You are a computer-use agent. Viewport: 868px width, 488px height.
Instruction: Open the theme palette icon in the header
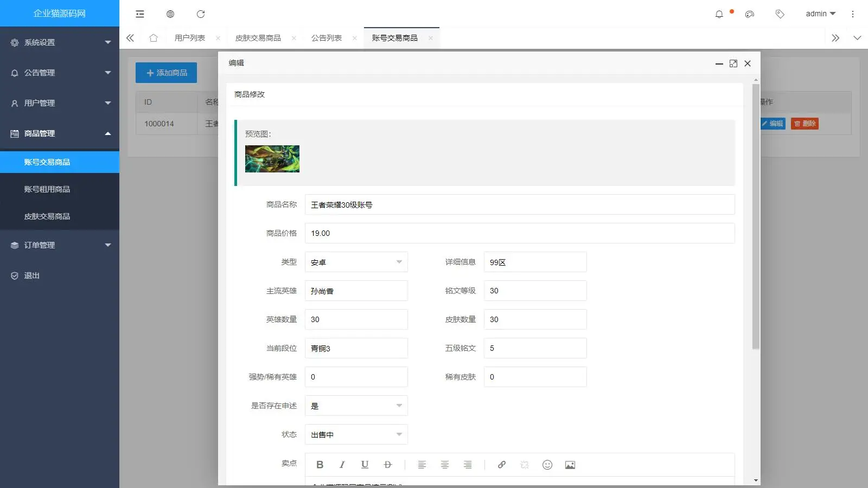pos(750,14)
